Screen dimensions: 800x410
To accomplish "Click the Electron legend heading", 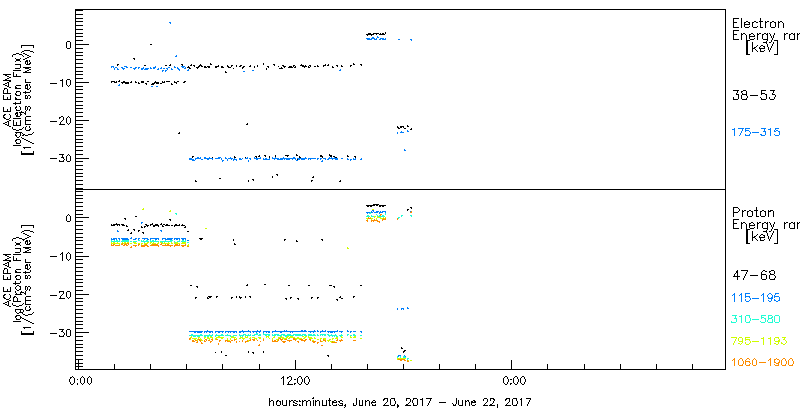I will point(758,23).
